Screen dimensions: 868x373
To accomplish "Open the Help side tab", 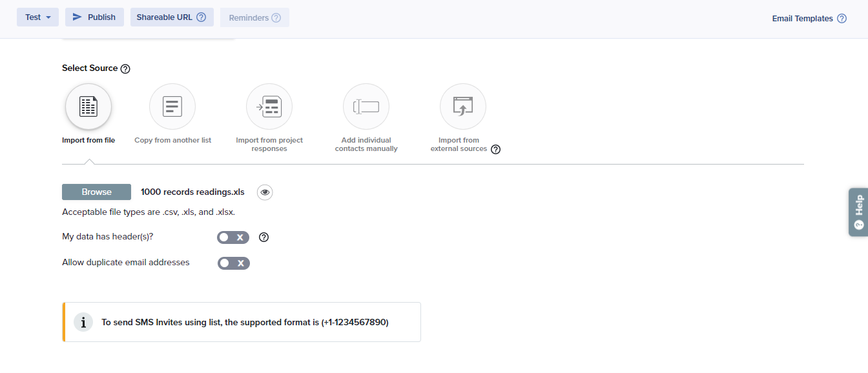I will 858,212.
